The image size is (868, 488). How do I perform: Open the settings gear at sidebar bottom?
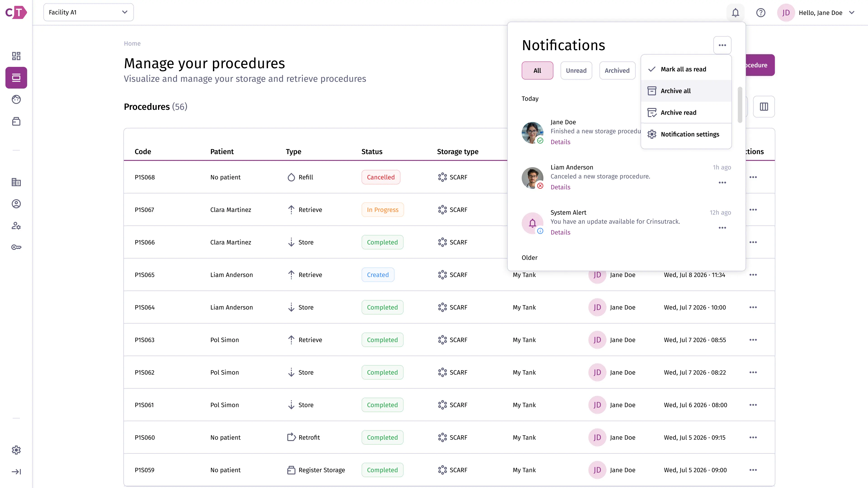click(16, 450)
